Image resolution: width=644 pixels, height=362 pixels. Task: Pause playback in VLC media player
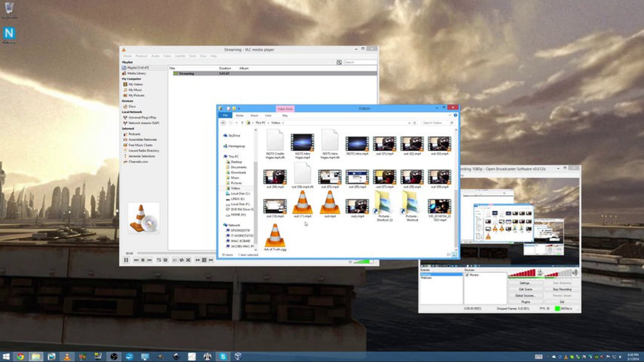coord(126,260)
